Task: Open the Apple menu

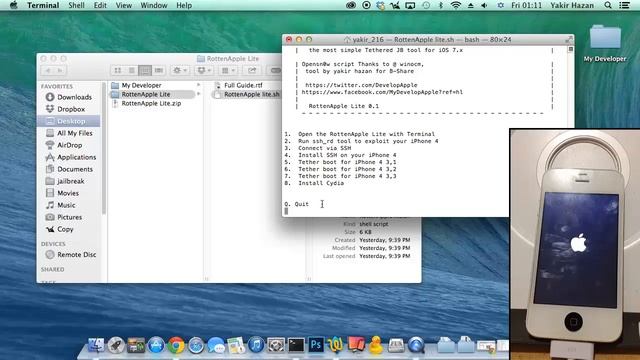Action: pyautogui.click(x=13, y=5)
